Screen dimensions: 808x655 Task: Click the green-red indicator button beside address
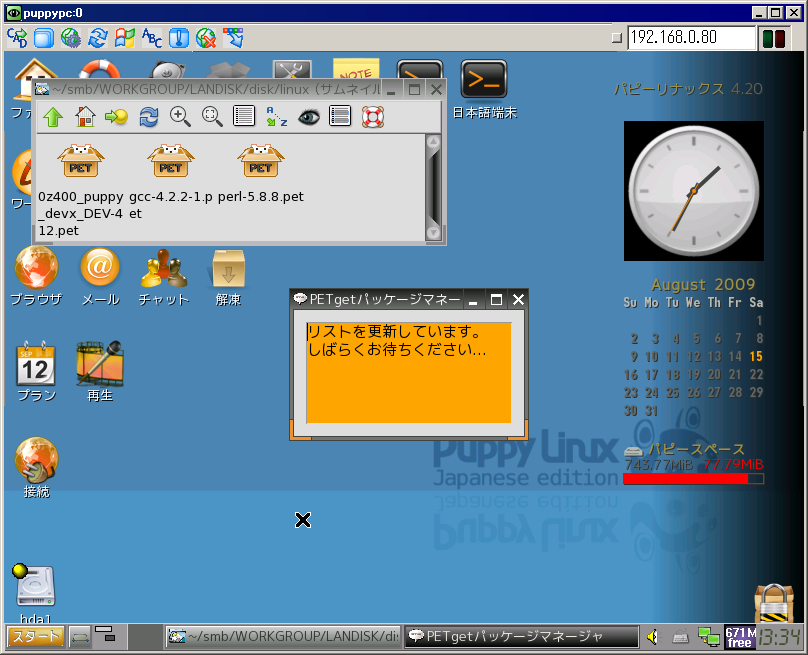point(773,38)
